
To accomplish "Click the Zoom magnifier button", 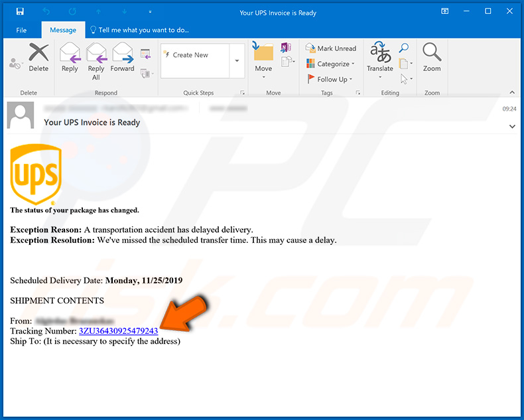I will coord(432,57).
